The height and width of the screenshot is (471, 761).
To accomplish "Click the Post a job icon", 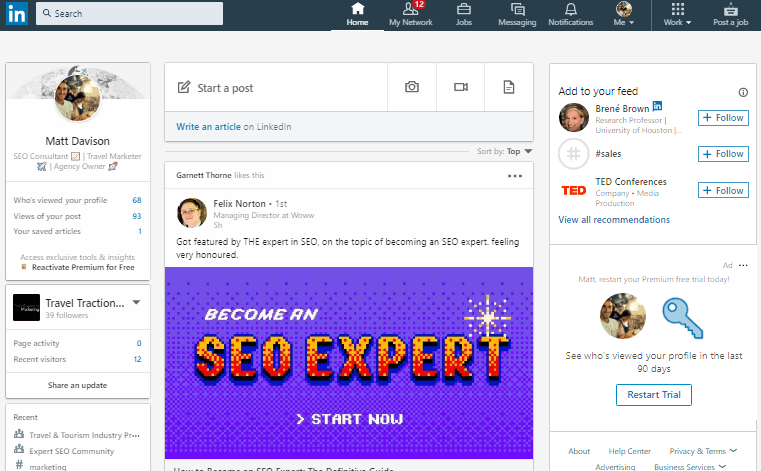I will (730, 15).
